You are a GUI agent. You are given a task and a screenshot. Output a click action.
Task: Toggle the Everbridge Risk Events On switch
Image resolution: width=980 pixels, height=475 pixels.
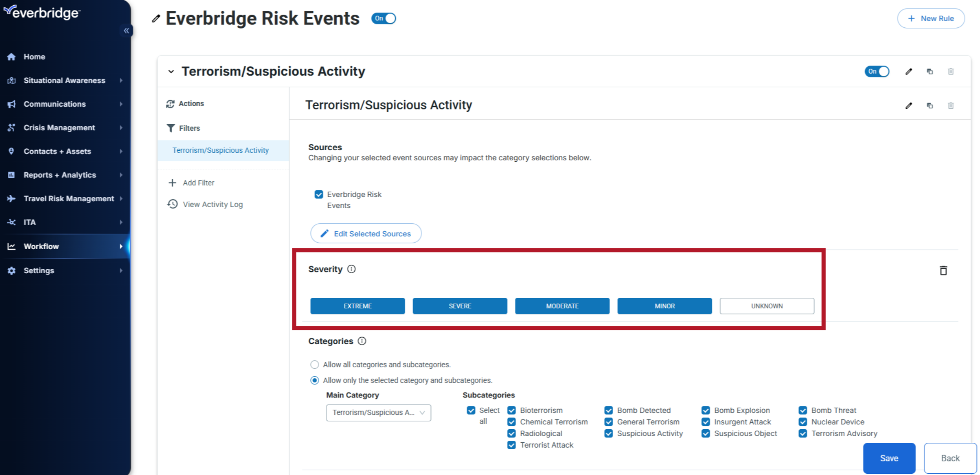click(x=383, y=18)
